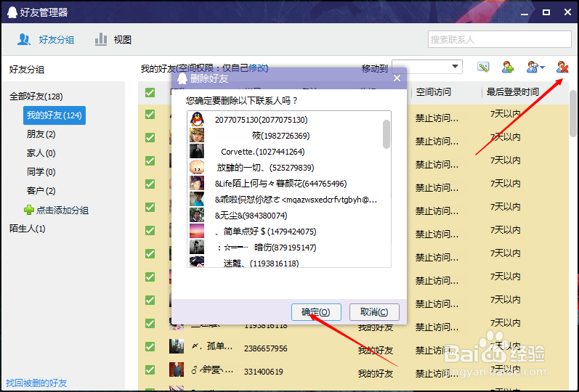Uncheck the first friend row checkbox
Viewport: 579px width, 392px height.
click(150, 115)
